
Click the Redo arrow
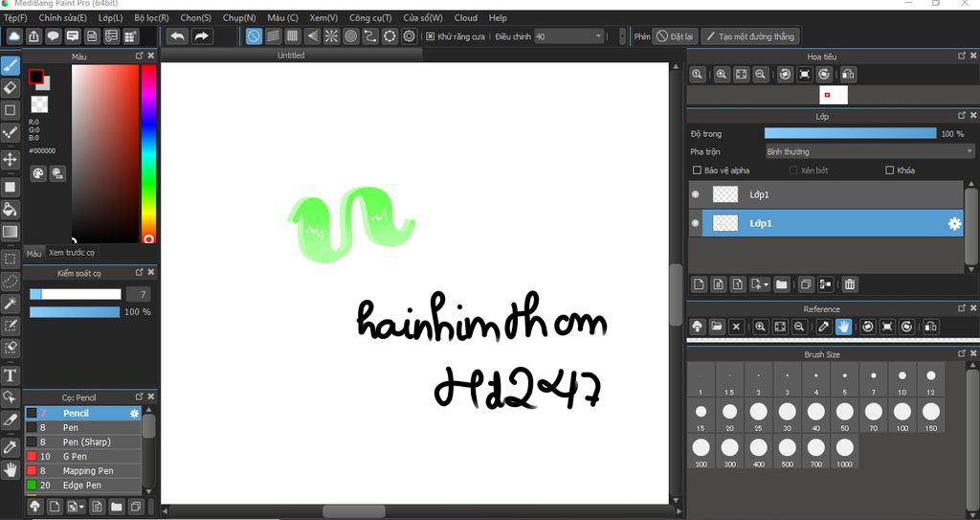click(201, 36)
